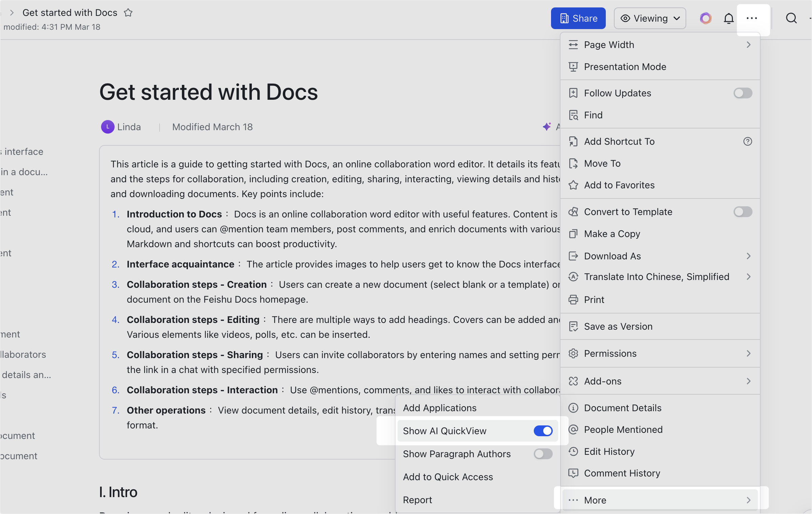
Task: Toggle the Convert to Template switch
Action: (x=743, y=212)
